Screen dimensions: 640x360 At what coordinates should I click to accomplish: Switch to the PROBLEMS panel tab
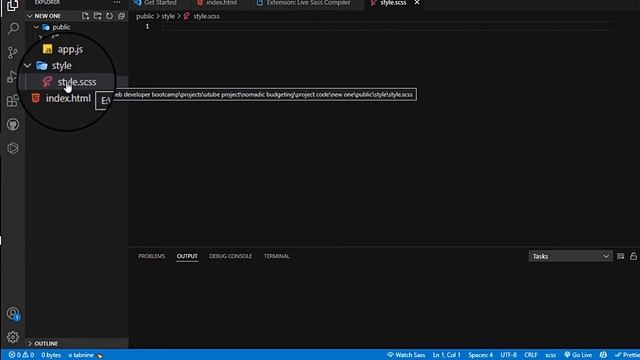[151, 256]
